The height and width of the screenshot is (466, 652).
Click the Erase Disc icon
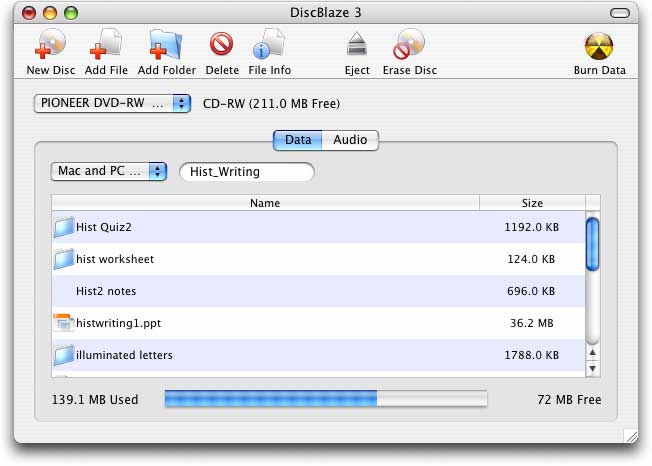point(409,44)
